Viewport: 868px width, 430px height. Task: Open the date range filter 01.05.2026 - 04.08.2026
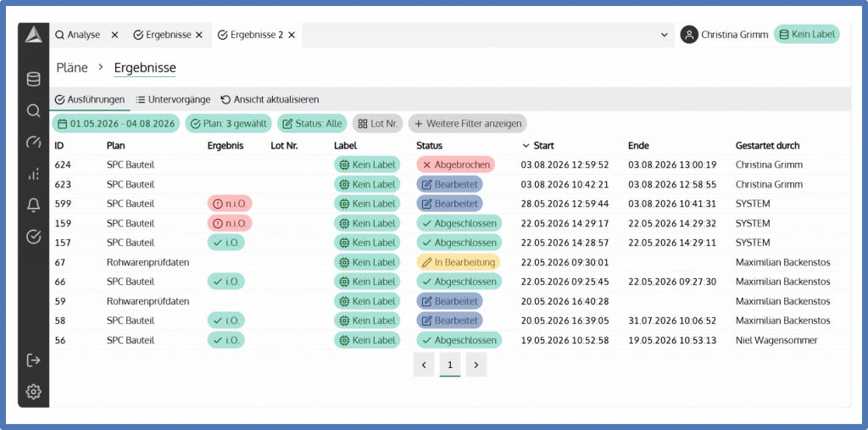coord(115,124)
